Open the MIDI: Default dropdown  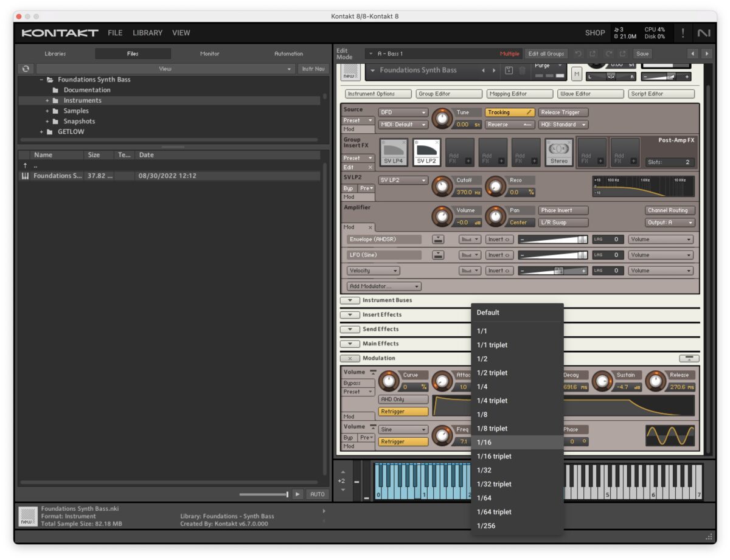coord(403,125)
